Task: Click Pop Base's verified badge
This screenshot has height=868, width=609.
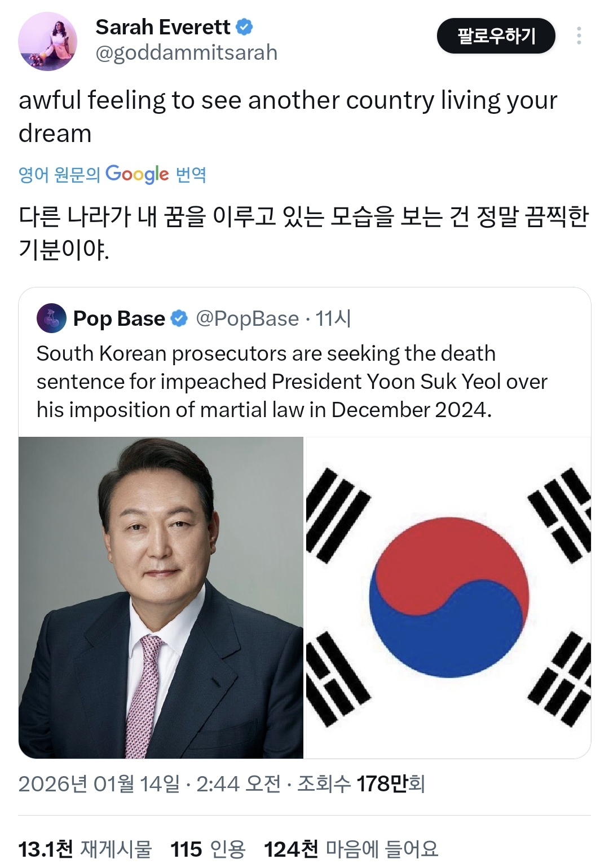Action: (x=179, y=318)
